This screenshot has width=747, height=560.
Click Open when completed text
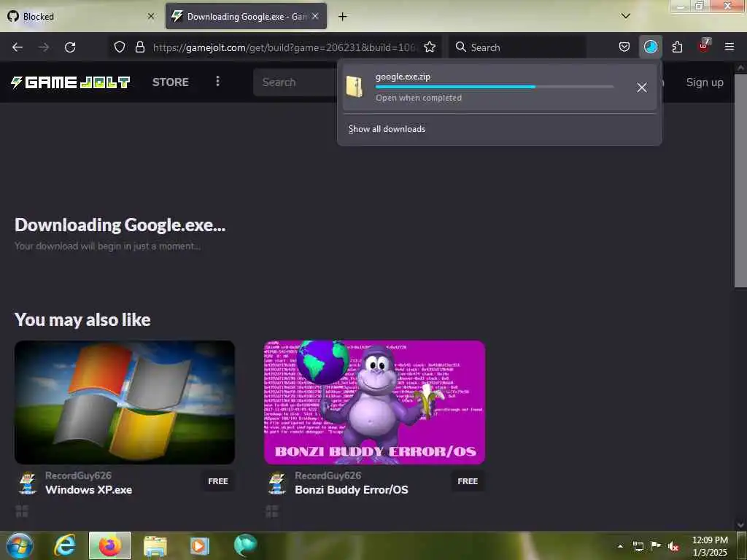tap(419, 98)
